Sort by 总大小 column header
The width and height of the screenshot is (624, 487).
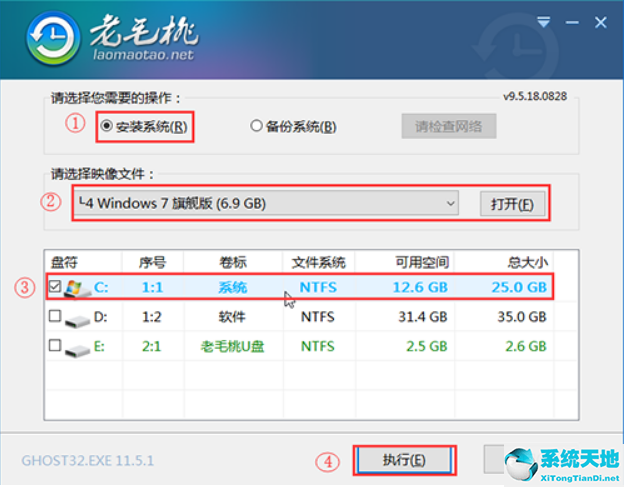tap(527, 262)
